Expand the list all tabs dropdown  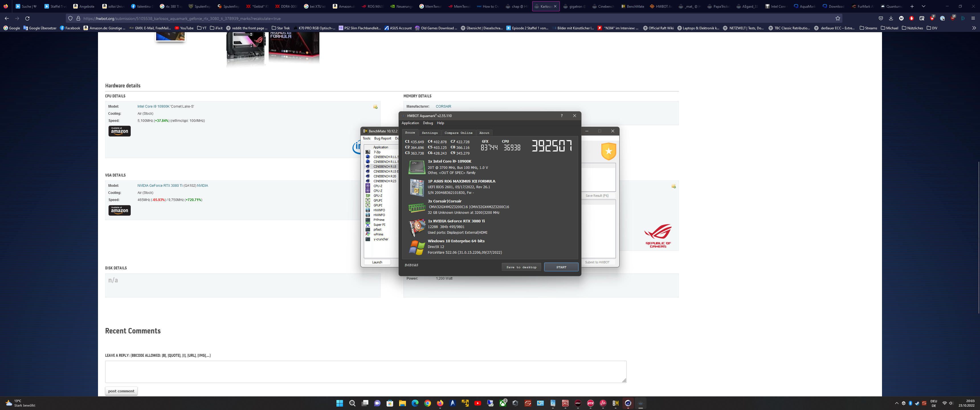(x=923, y=7)
